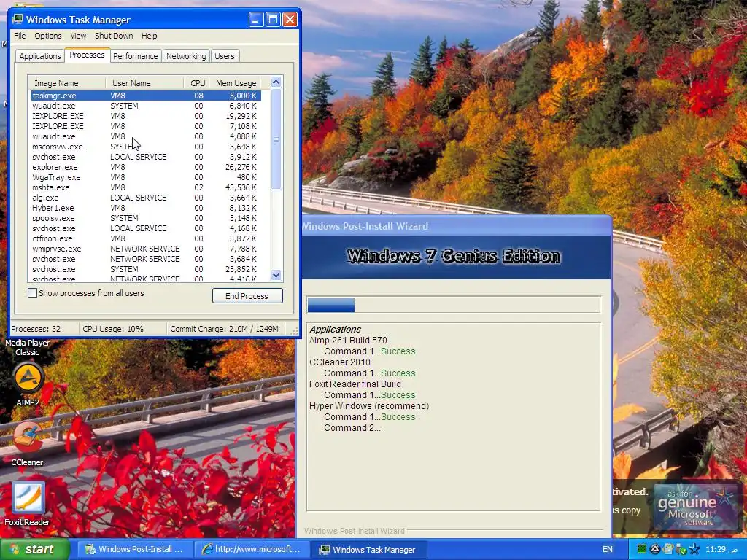
Task: Open the Options menu in Task Manager
Action: tap(47, 36)
